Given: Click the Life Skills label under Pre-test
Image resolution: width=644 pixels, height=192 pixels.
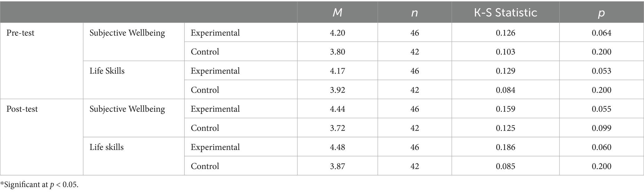Looking at the screenshot, I should (x=107, y=71).
